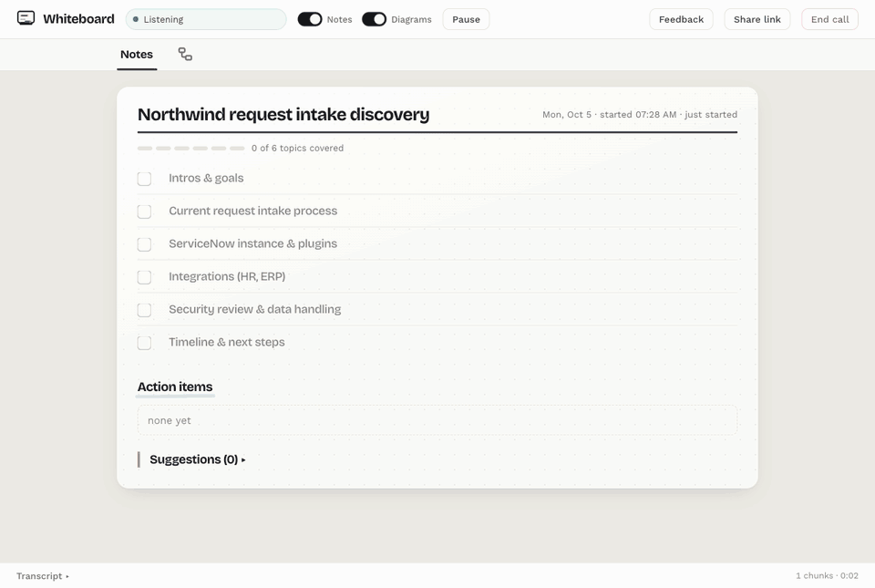Expand the Transcript panel
This screenshot has height=588, width=875.
click(43, 576)
